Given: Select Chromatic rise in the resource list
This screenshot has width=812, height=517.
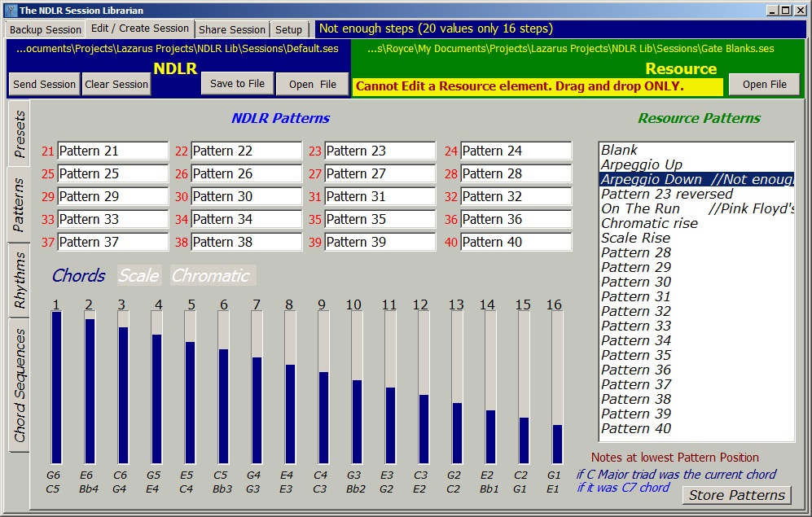Looking at the screenshot, I should [649, 223].
